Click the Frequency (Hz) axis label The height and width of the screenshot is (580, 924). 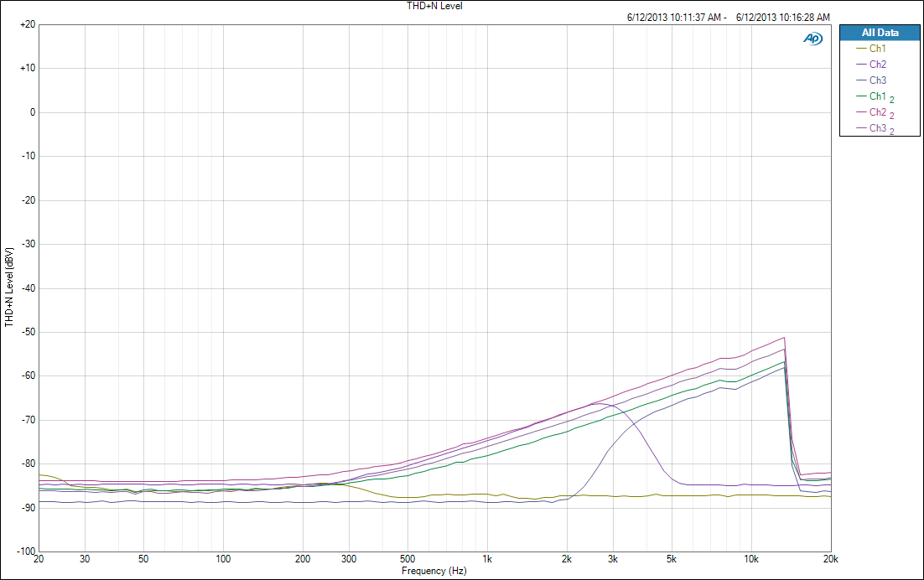[433, 571]
